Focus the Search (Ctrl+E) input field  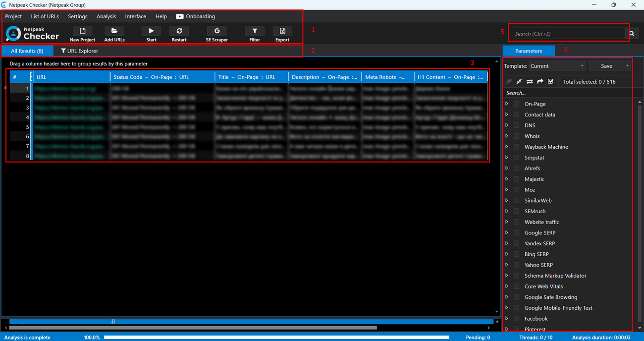pyautogui.click(x=569, y=34)
